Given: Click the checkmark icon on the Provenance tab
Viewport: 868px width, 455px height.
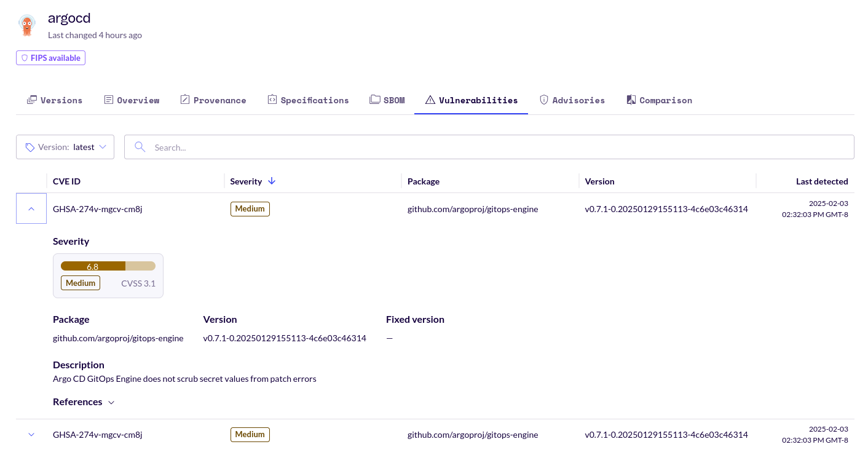Looking at the screenshot, I should click(184, 99).
